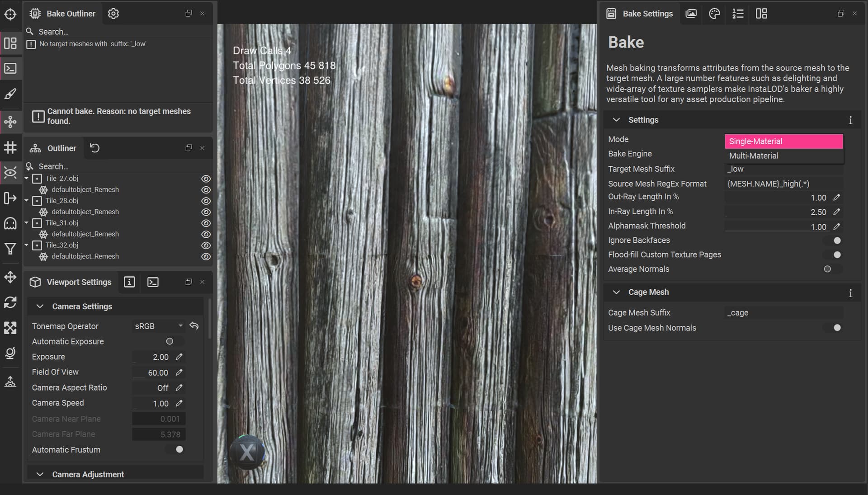Screen dimensions: 868x495
Task: Click the Target Mesh Suffix field
Action: (x=783, y=169)
